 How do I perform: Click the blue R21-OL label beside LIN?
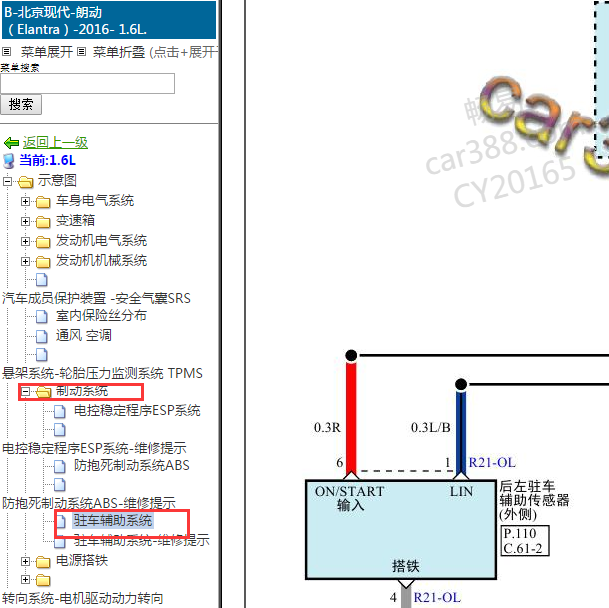tap(492, 463)
